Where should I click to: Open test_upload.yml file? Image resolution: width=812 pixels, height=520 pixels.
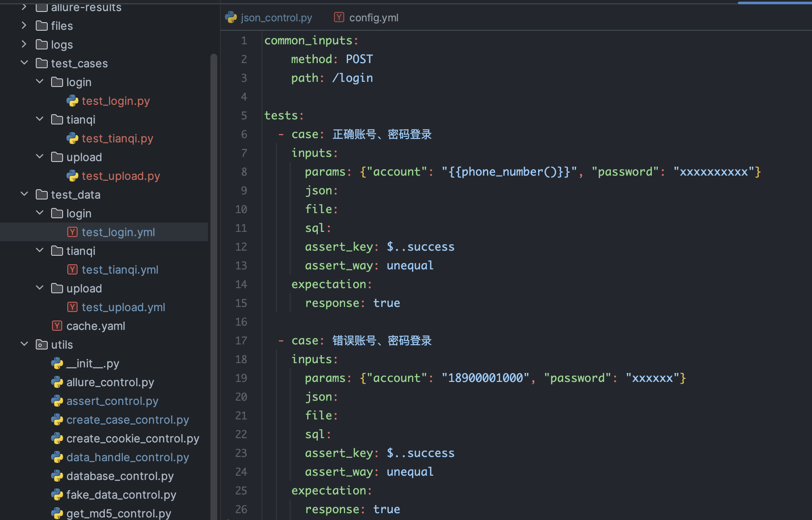click(123, 307)
